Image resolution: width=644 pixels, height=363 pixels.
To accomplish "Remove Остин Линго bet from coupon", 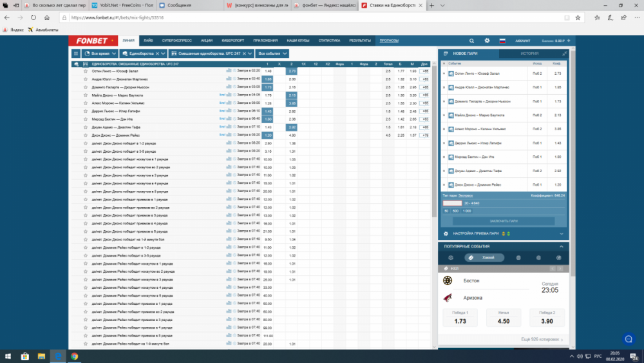I will pyautogui.click(x=444, y=74).
